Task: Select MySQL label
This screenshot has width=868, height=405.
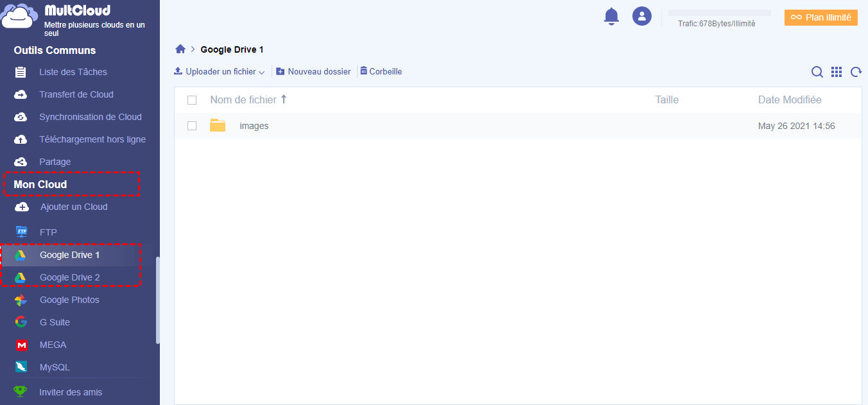Action: [55, 367]
